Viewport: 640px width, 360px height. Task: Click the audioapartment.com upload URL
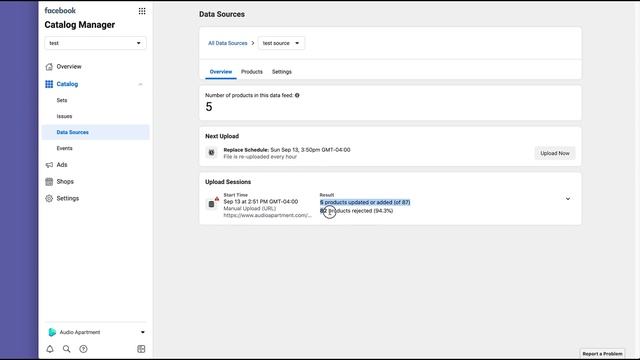pyautogui.click(x=268, y=216)
